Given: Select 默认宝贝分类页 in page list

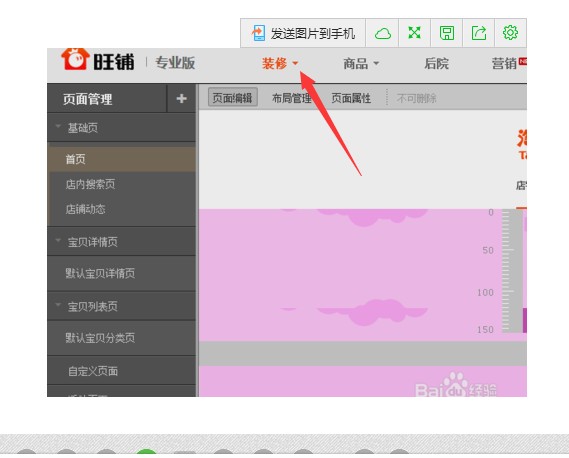Looking at the screenshot, I should pos(122,338).
